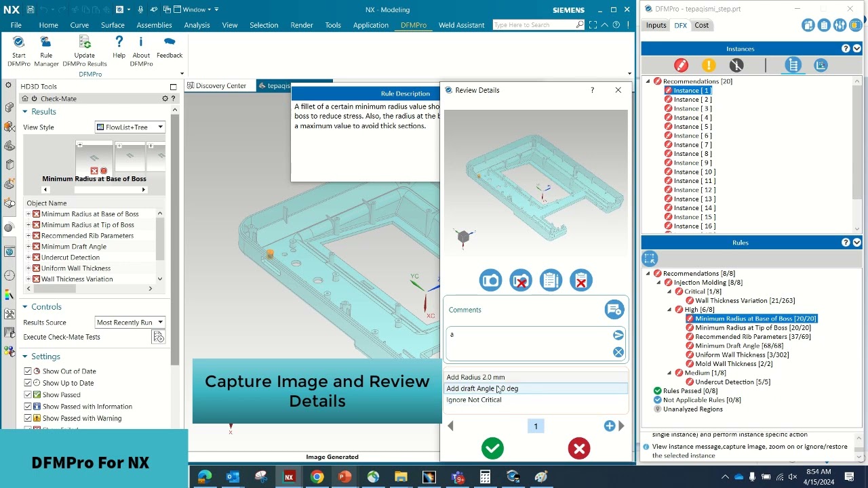Open Microsoft Edge from the taskbar
868x488 pixels.
point(204,476)
